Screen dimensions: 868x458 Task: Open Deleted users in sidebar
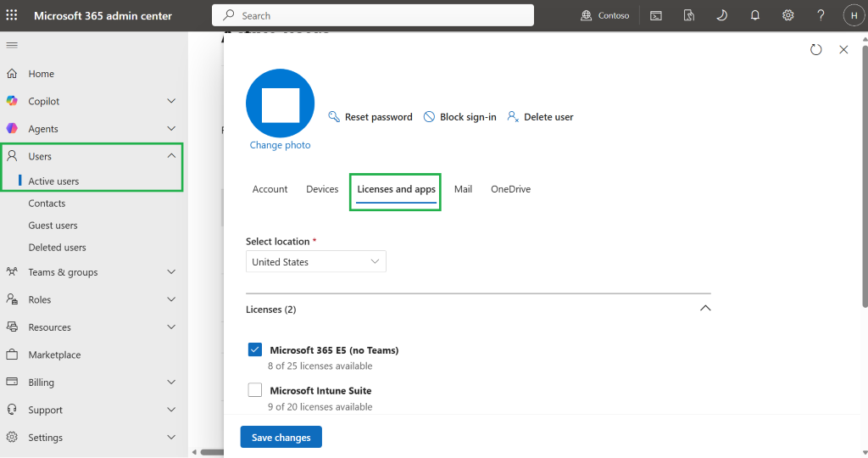coord(57,248)
